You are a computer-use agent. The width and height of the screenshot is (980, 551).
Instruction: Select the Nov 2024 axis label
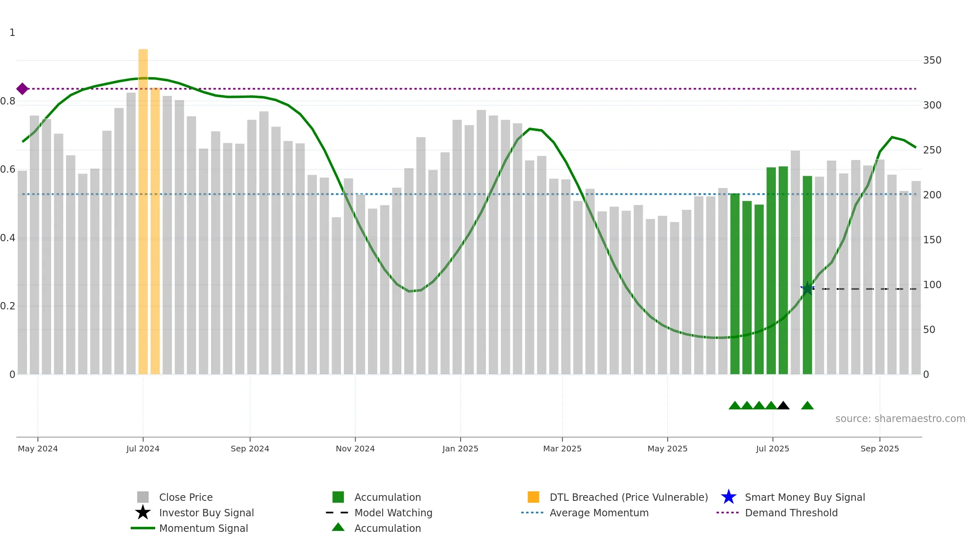(x=355, y=449)
